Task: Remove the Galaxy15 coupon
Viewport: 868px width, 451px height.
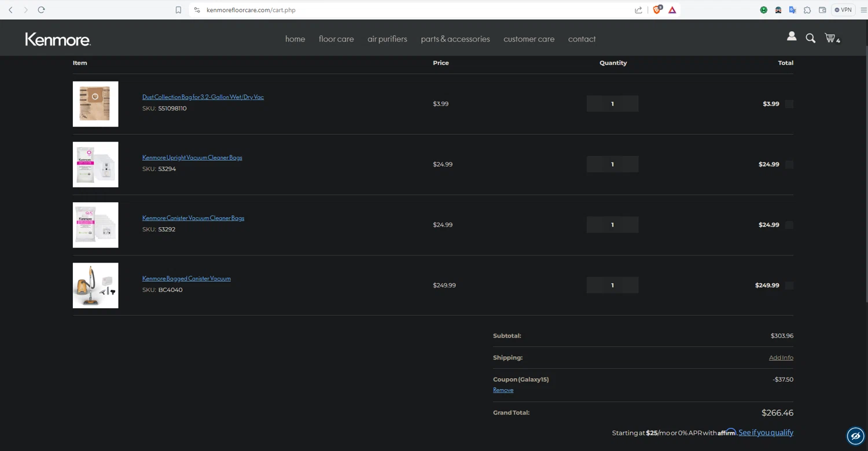Action: point(503,390)
